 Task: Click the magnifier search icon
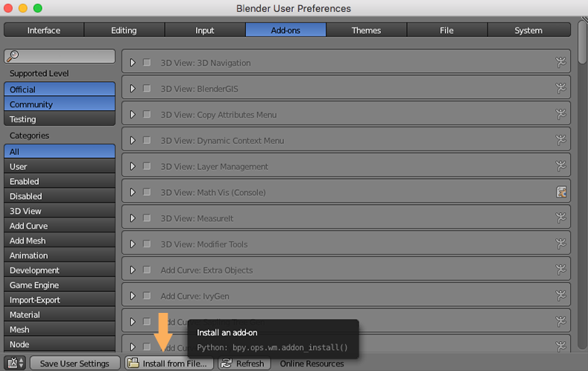point(13,56)
